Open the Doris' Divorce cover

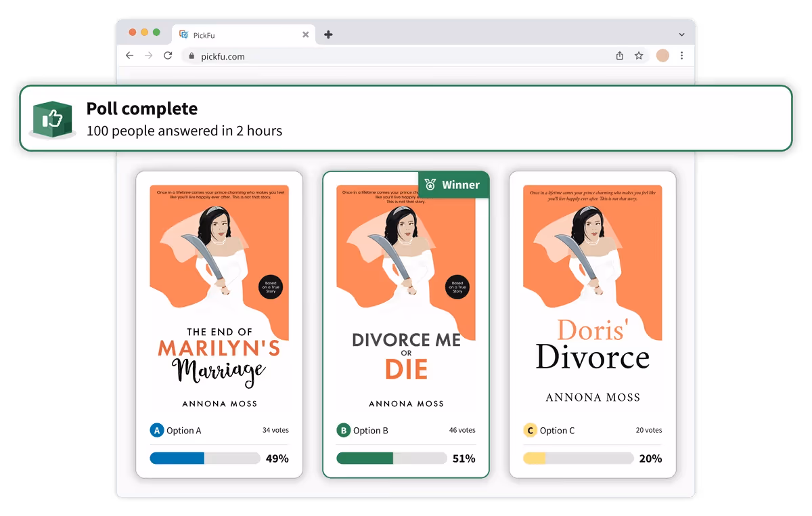coord(593,297)
